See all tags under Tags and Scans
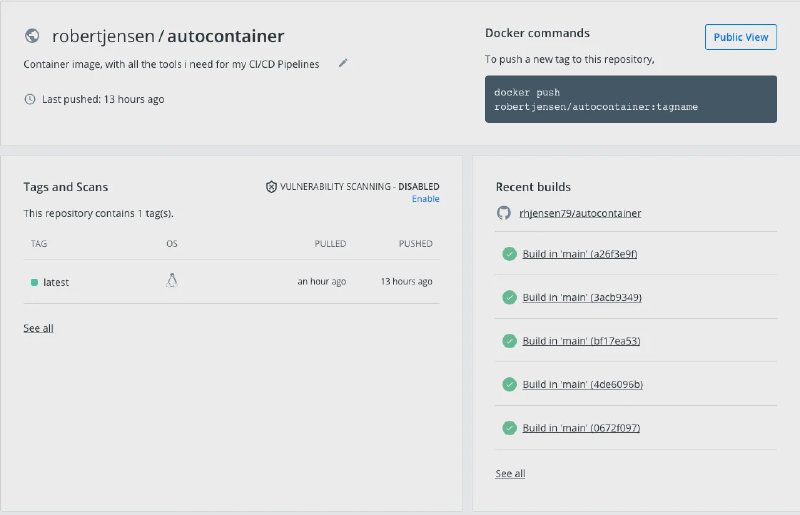This screenshot has width=800, height=515. coord(38,328)
